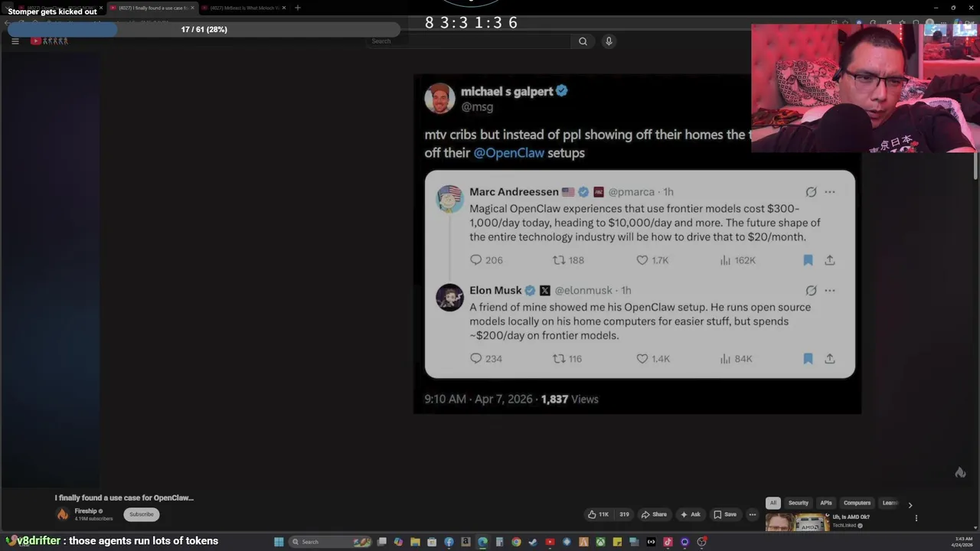This screenshot has width=980, height=551.
Task: Save the video to a playlist
Action: point(724,514)
